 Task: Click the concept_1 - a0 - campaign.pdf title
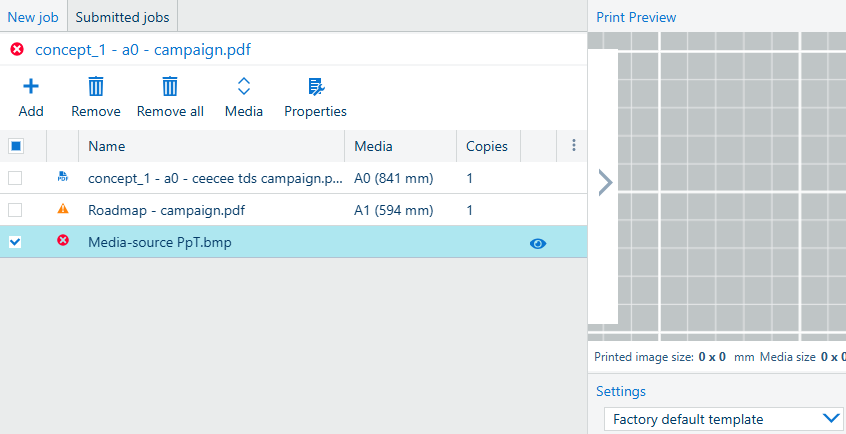point(143,50)
